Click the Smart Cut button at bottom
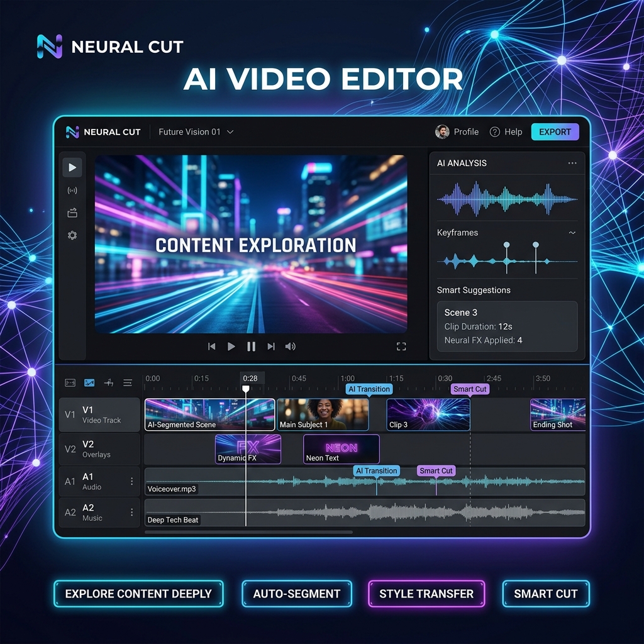Image resolution: width=644 pixels, height=644 pixels. (545, 594)
